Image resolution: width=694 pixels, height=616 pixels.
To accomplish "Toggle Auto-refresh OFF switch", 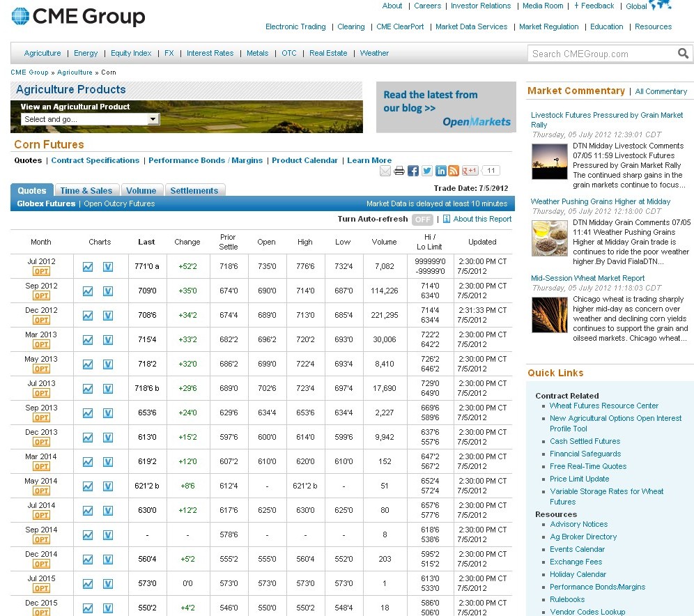I will click(x=422, y=220).
